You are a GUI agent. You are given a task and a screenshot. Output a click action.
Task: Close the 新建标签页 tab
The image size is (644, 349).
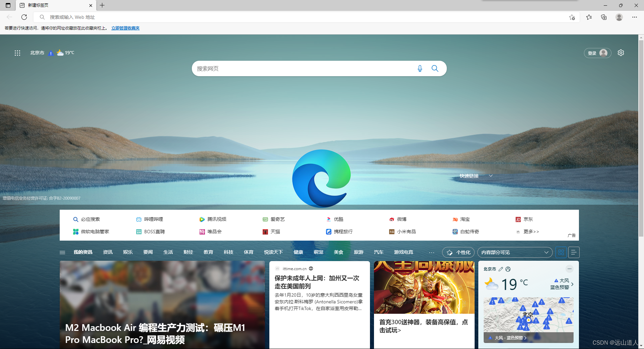[91, 5]
